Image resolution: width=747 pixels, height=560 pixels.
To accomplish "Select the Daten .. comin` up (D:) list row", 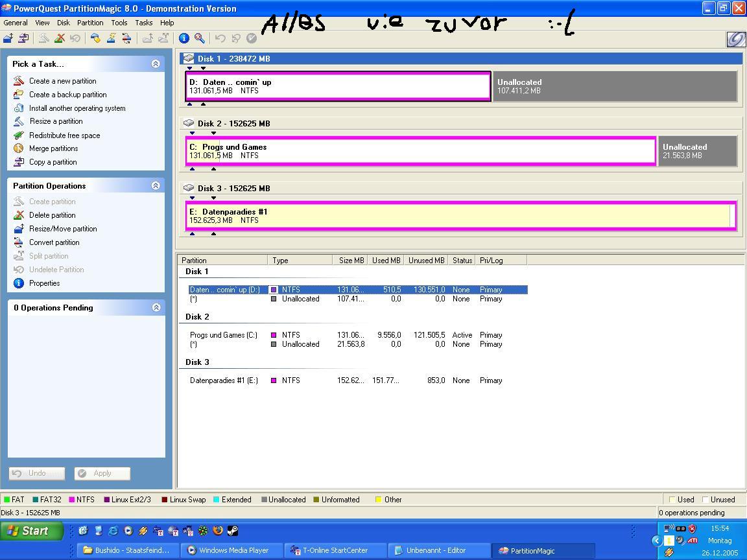I will (358, 290).
